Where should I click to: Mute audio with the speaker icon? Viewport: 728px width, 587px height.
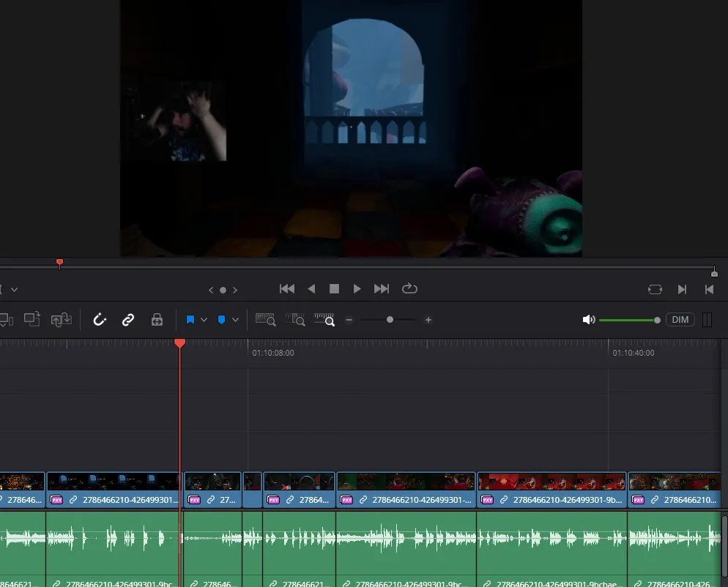point(588,320)
